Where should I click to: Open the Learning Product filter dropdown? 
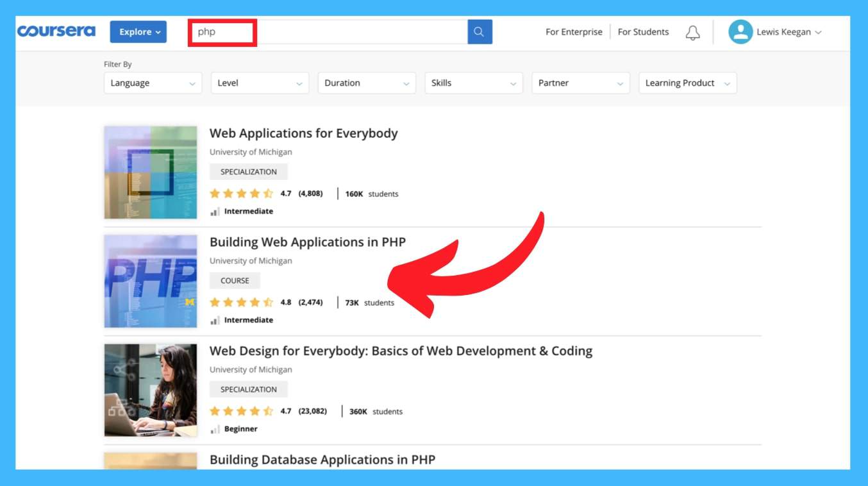click(688, 83)
